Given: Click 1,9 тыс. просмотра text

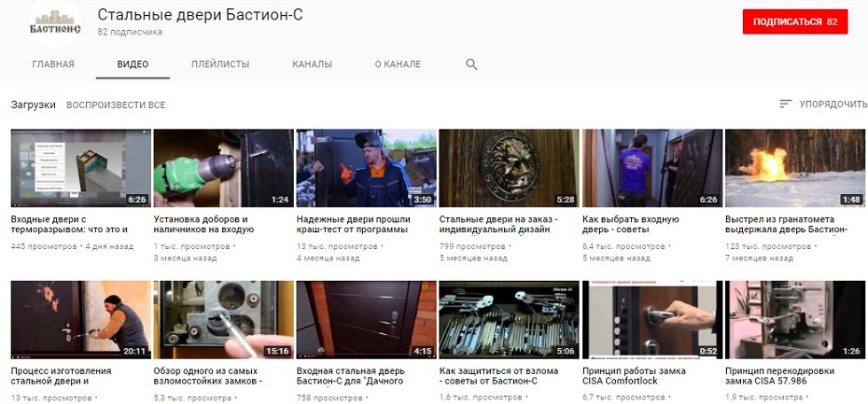Looking at the screenshot, I should [763, 397].
